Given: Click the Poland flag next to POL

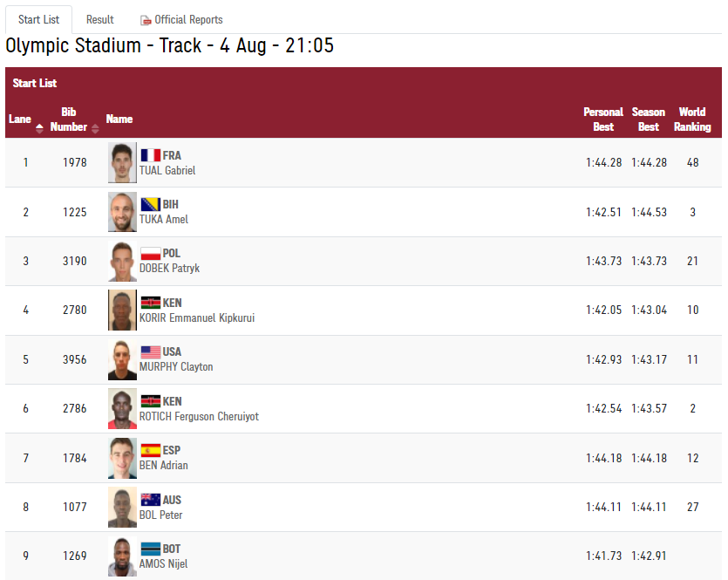Looking at the screenshot, I should coord(151,253).
